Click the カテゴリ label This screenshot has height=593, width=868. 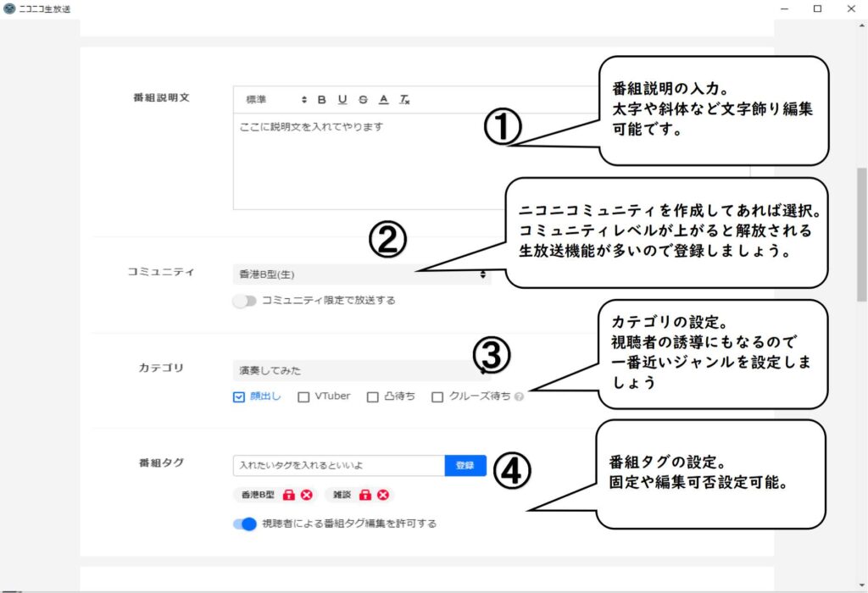coord(161,368)
